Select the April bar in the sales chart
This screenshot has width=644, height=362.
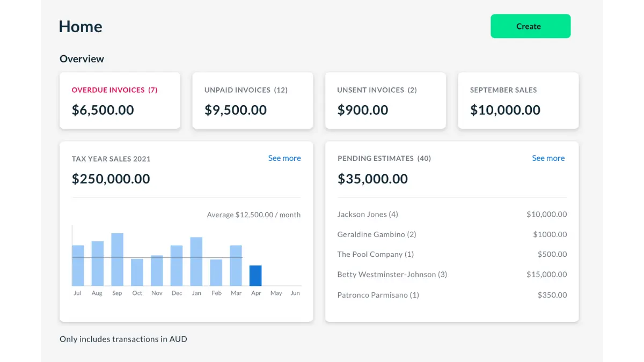pyautogui.click(x=256, y=274)
